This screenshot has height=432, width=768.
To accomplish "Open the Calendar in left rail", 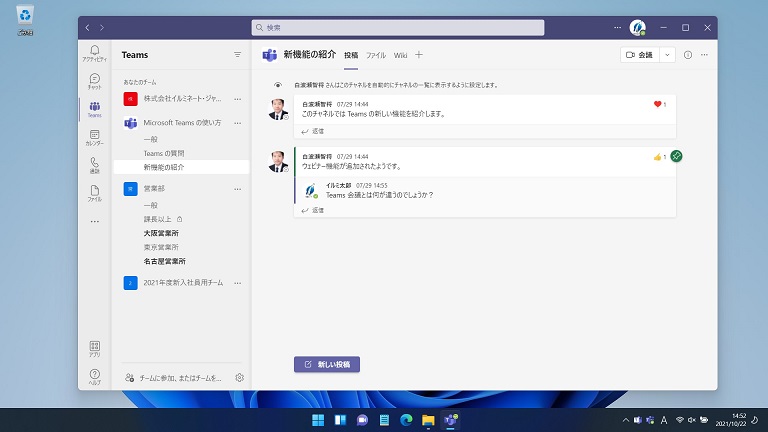I will click(x=95, y=137).
